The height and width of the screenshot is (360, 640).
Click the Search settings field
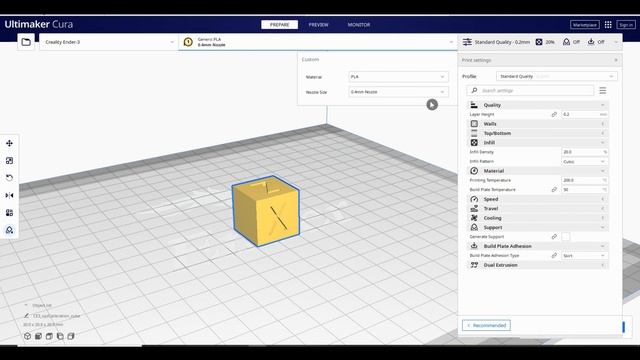[530, 91]
